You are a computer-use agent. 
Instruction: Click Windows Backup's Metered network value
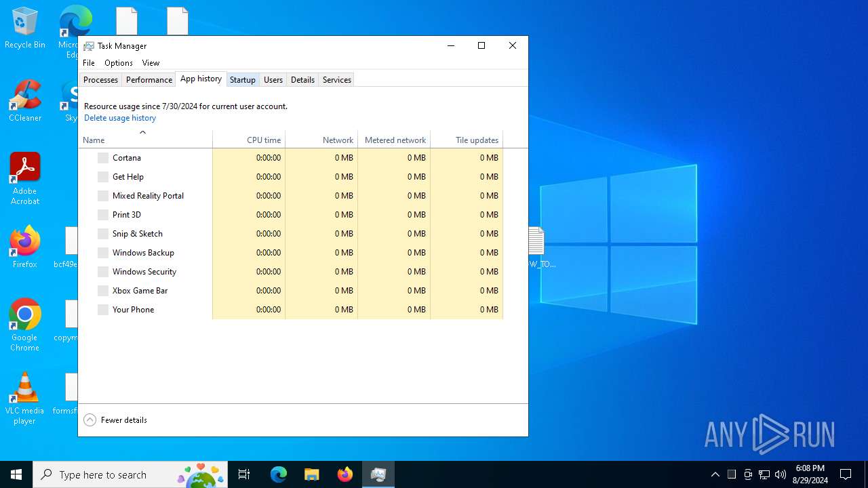[416, 253]
